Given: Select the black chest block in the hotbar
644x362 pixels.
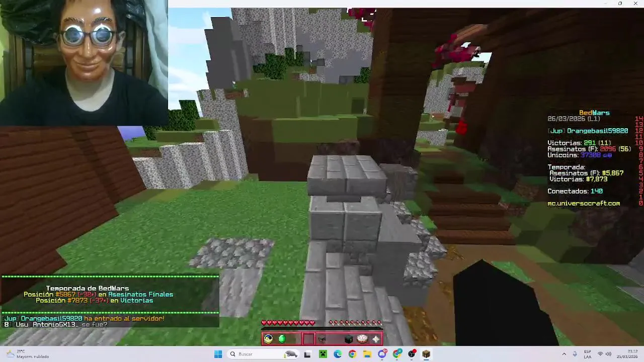Looking at the screenshot, I should point(349,339).
